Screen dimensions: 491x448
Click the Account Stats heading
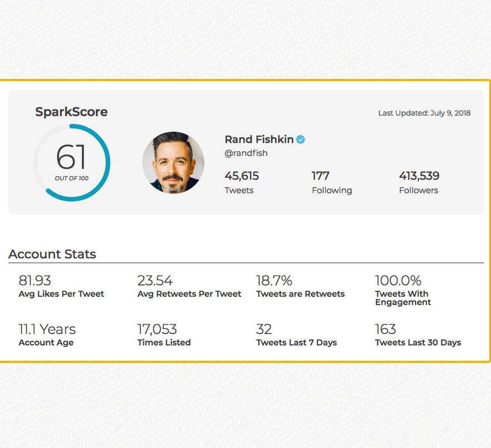[x=52, y=254]
